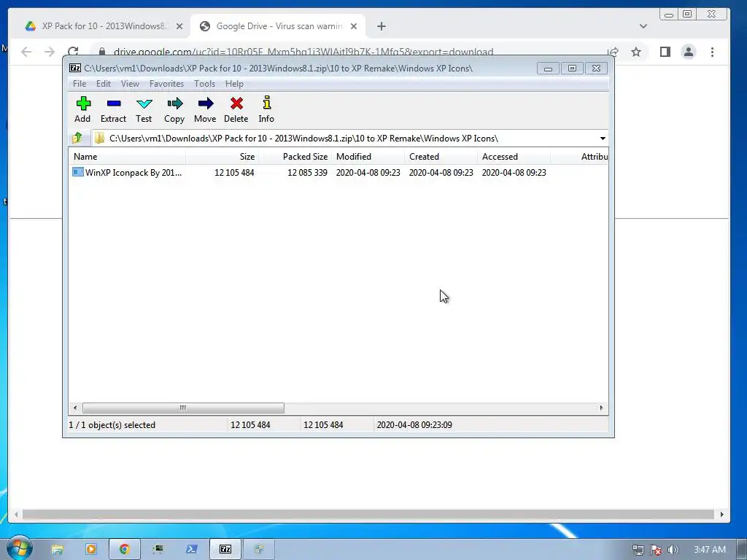Sort by the Accessed column header
747x560 pixels.
click(514, 157)
